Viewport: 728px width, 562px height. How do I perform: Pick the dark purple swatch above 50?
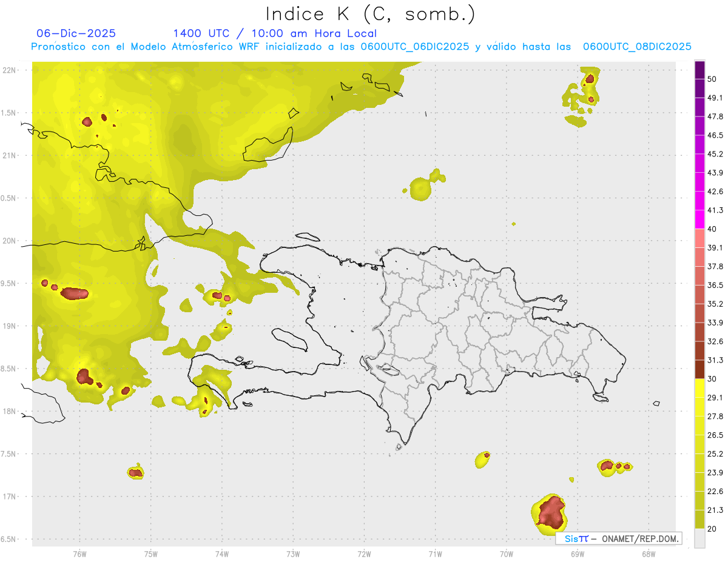pos(699,70)
